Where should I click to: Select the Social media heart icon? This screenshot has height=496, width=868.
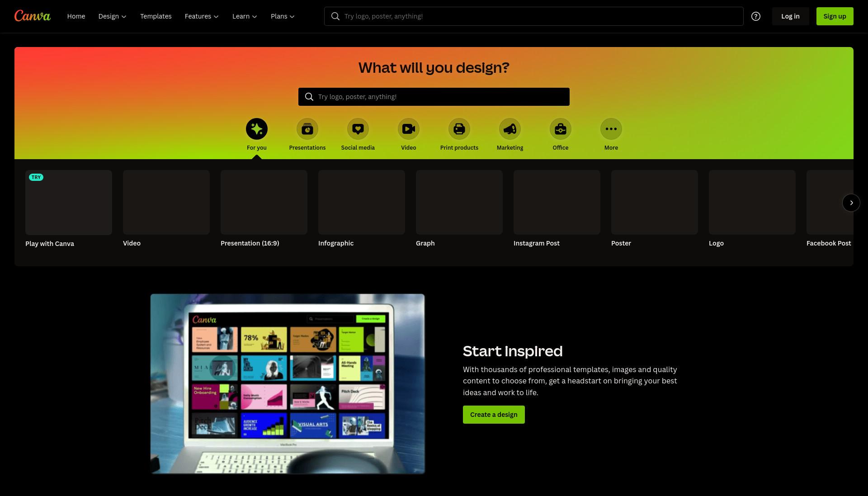coord(358,129)
